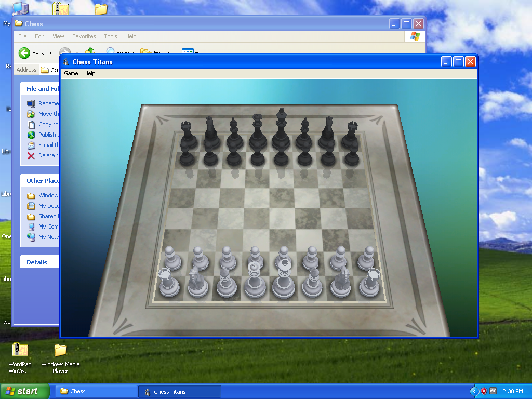
Task: Open My Computer link in Other Places
Action: [49, 227]
